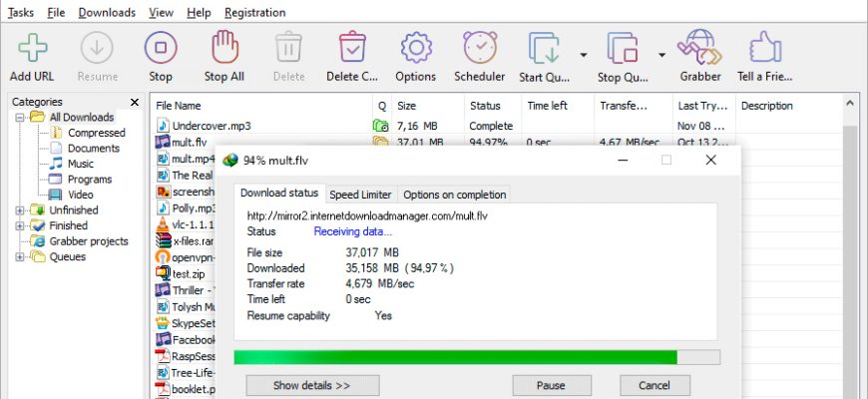Click the Unfinished folder label
Image resolution: width=868 pixels, height=399 pixels.
(74, 210)
